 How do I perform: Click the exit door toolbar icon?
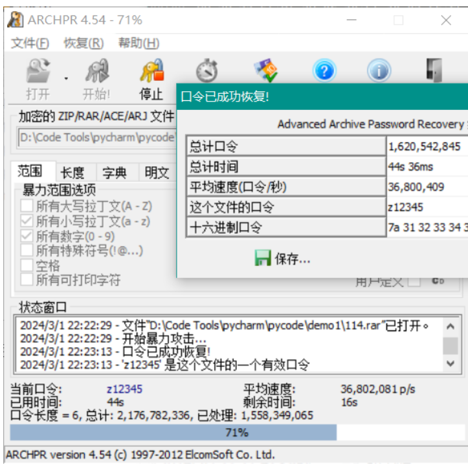[x=434, y=71]
